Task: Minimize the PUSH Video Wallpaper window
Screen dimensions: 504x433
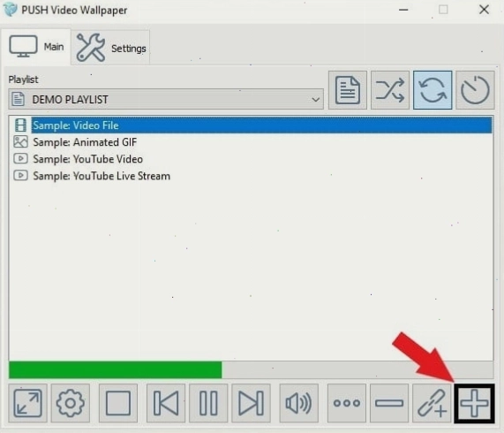Action: (x=403, y=10)
